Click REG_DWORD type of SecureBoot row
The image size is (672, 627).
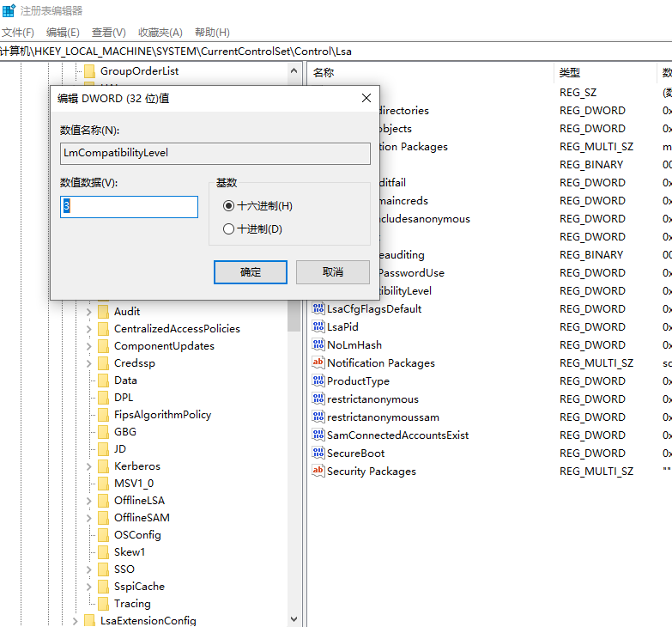[x=592, y=454]
